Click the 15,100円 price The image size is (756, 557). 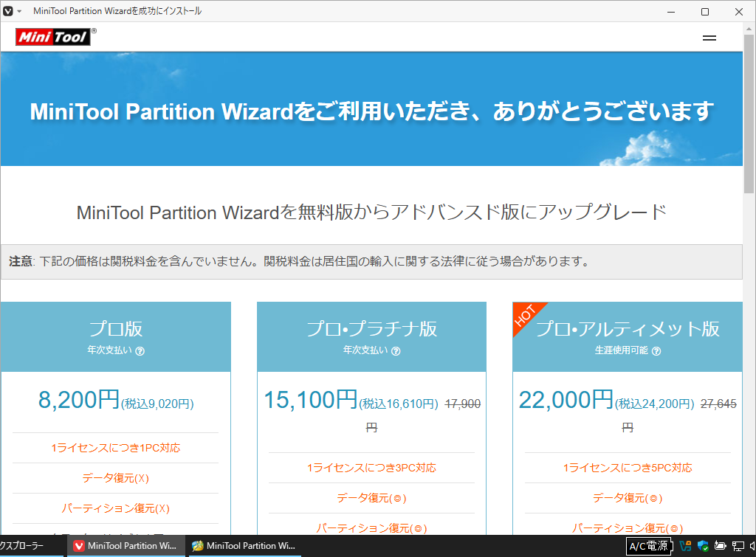pyautogui.click(x=311, y=400)
